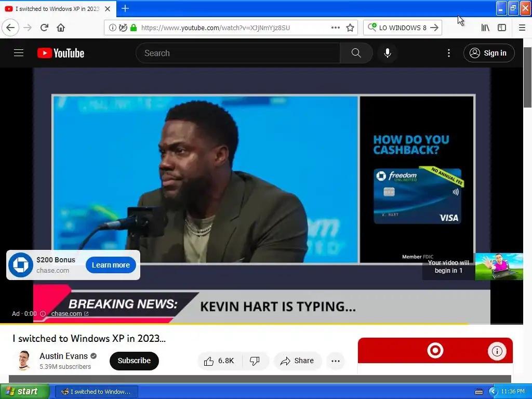Click the keyboard icon in system tray

(x=478, y=392)
